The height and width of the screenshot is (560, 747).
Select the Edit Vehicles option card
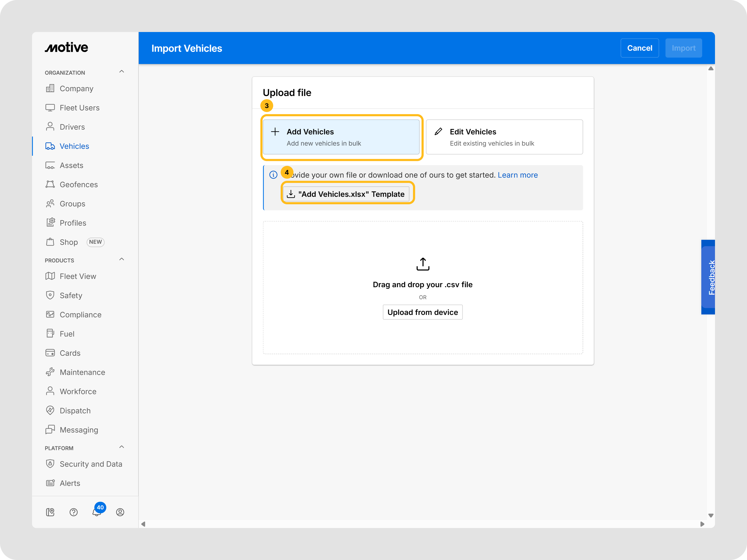pyautogui.click(x=504, y=137)
